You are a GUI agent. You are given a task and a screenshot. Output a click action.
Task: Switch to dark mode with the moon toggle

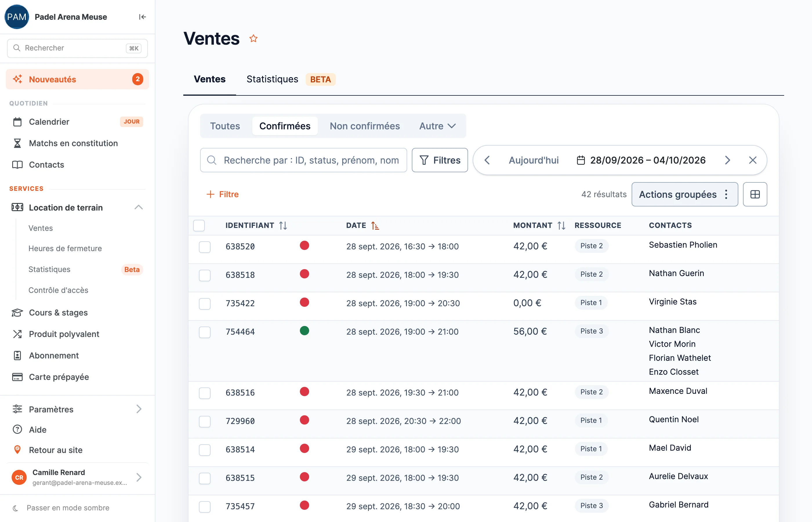pyautogui.click(x=61, y=508)
